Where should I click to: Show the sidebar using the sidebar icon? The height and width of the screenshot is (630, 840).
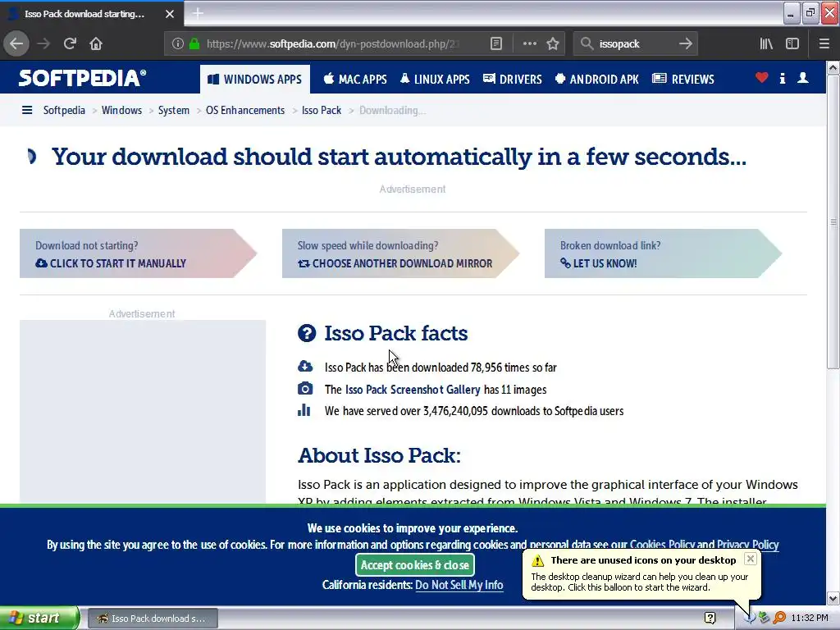pyautogui.click(x=792, y=44)
